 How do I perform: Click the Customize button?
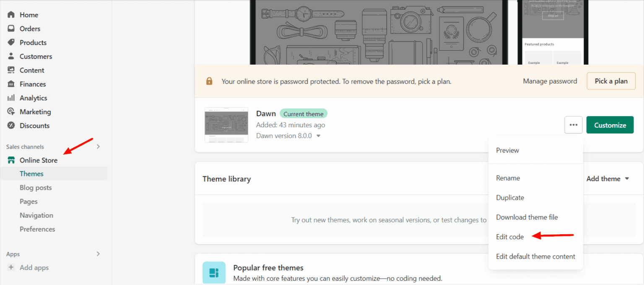coord(610,125)
